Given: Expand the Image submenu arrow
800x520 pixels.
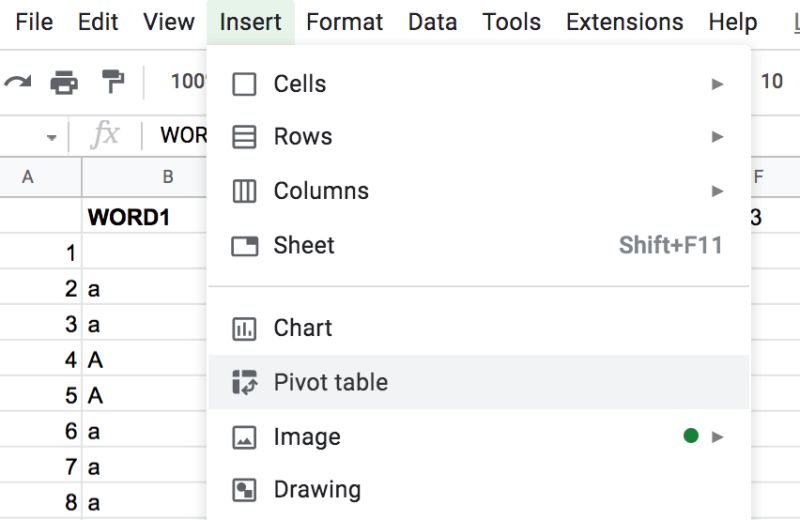Looking at the screenshot, I should tap(717, 437).
